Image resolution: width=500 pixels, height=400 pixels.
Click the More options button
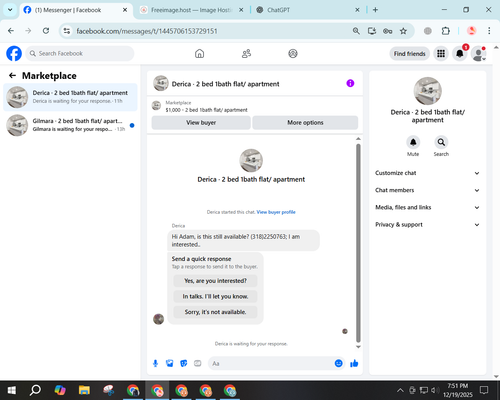[x=305, y=123]
